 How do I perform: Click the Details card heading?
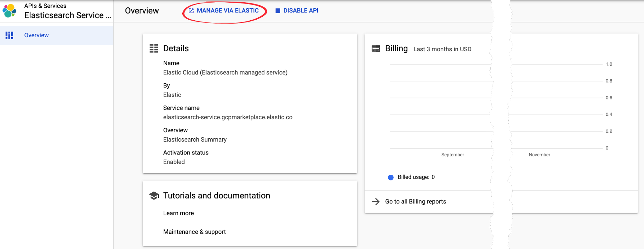[x=176, y=49]
